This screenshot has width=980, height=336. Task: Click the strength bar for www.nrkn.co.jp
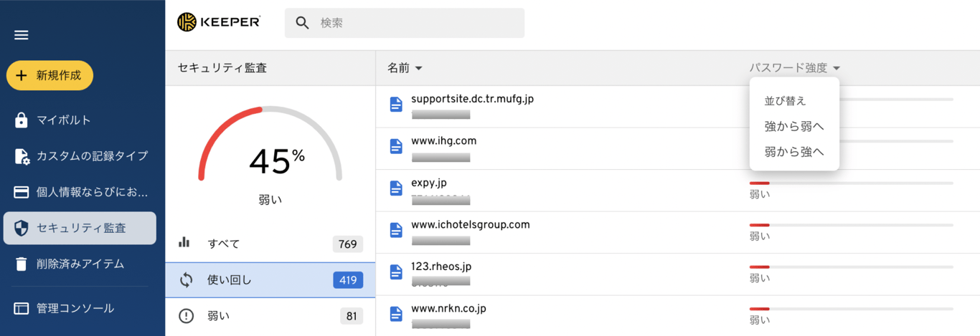click(852, 309)
